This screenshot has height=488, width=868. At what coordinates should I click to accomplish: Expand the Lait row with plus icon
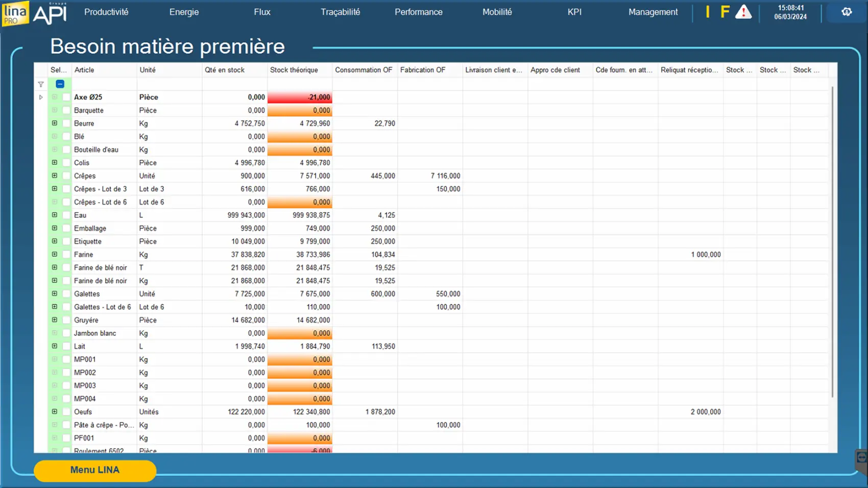pos(55,346)
